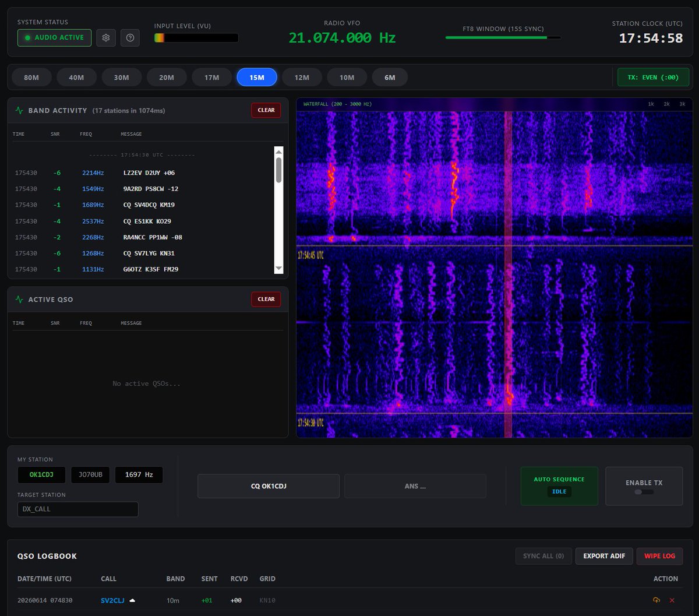Image resolution: width=699 pixels, height=616 pixels.
Task: Click the KN10 grid cell in logbook
Action: click(268, 600)
